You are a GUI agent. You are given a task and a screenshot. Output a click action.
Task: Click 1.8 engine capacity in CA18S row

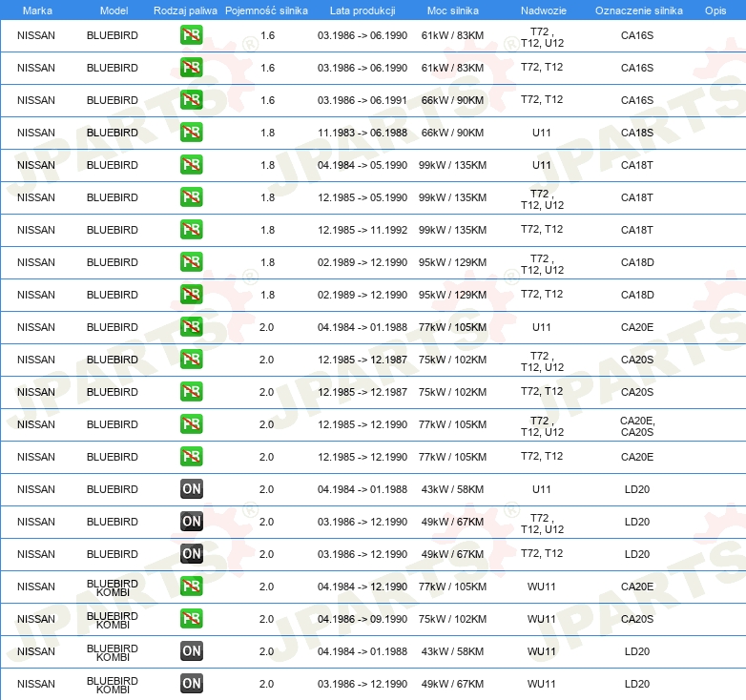pos(267,133)
